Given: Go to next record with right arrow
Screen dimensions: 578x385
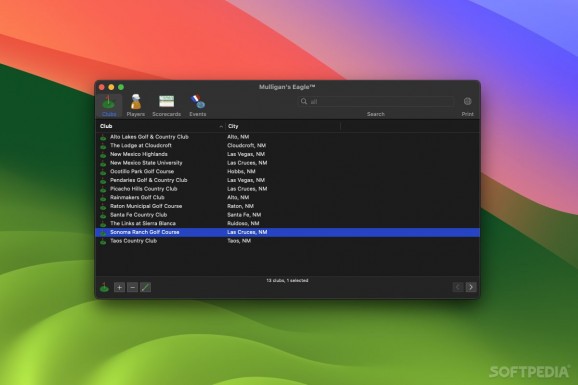Looking at the screenshot, I should [471, 287].
